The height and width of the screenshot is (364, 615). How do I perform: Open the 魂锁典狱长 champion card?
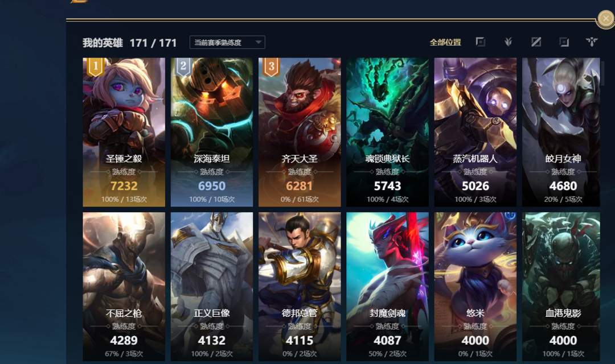(x=388, y=132)
